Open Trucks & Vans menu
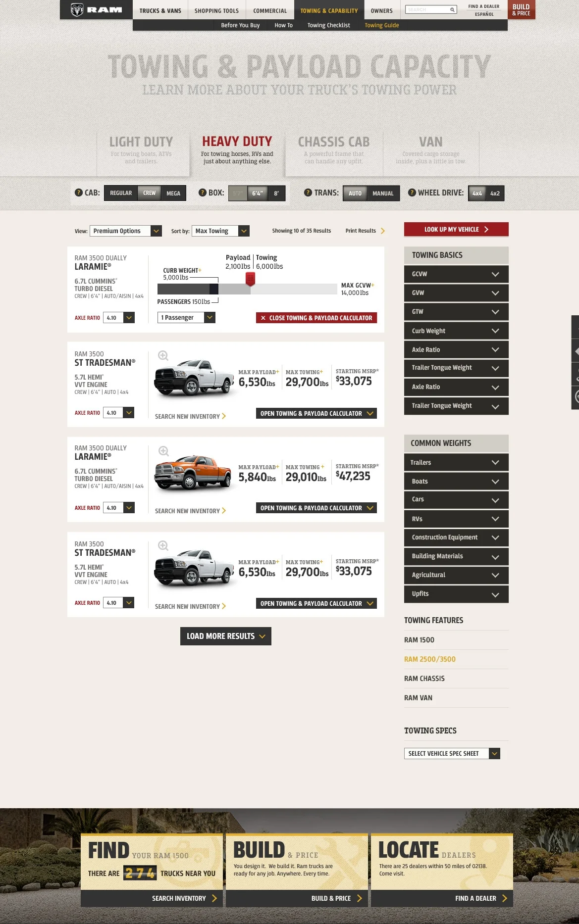Image resolution: width=579 pixels, height=924 pixels. click(x=160, y=10)
